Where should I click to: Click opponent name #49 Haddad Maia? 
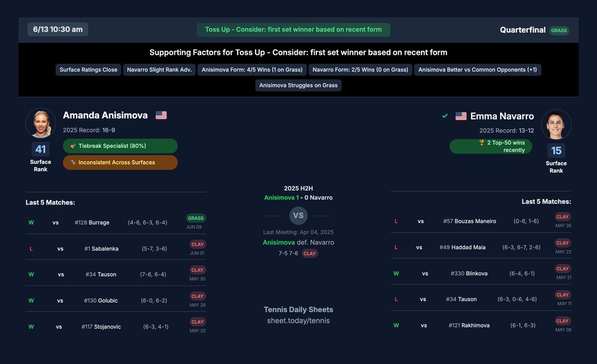point(462,247)
